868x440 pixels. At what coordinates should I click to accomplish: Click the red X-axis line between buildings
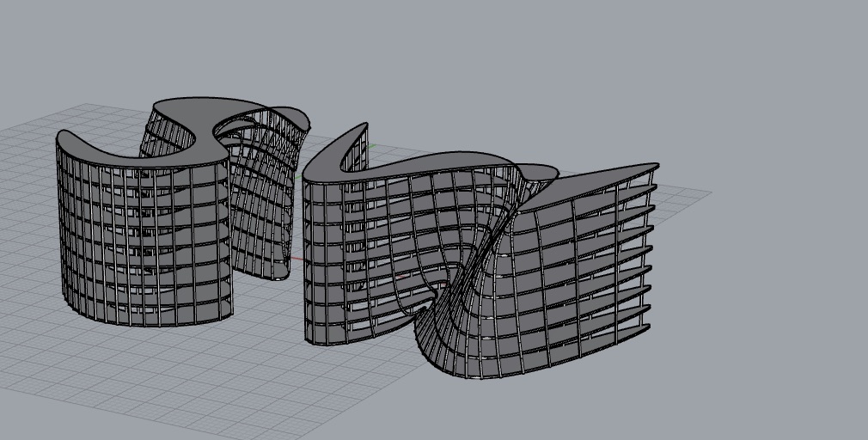(x=296, y=259)
